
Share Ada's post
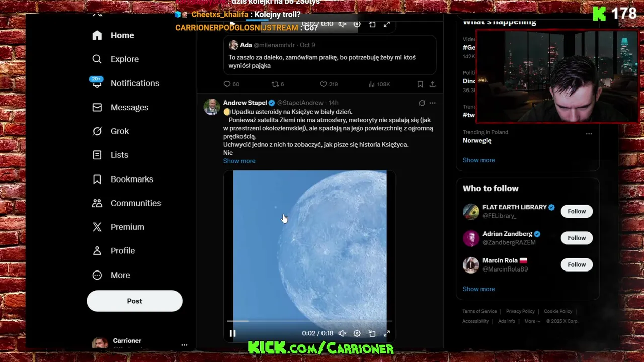point(432,84)
